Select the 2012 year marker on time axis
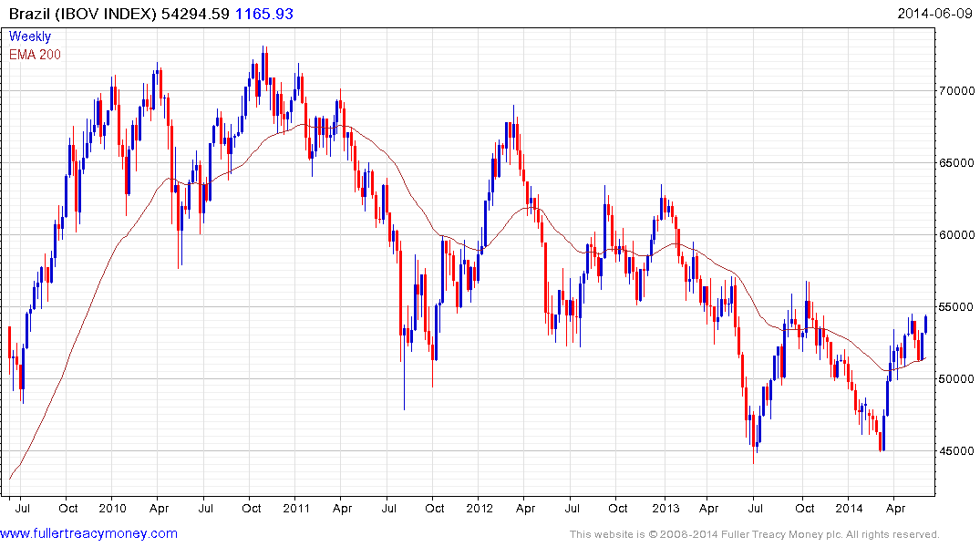980x547 pixels. [x=480, y=508]
